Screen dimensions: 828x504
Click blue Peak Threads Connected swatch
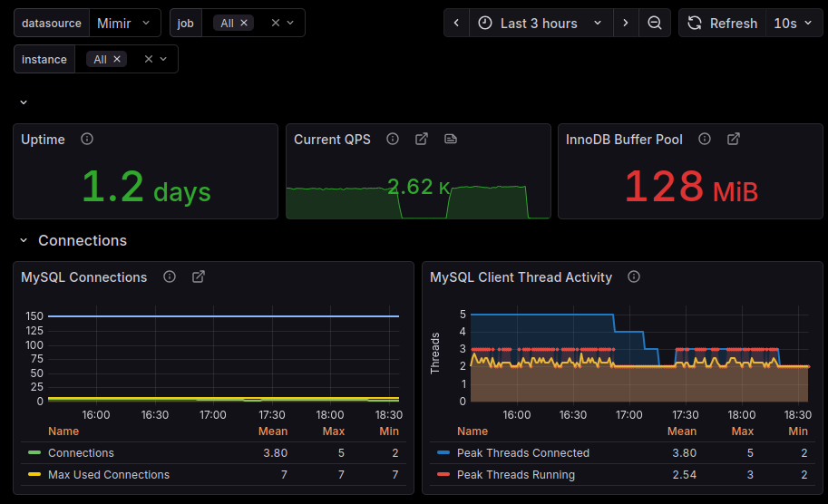tap(443, 453)
